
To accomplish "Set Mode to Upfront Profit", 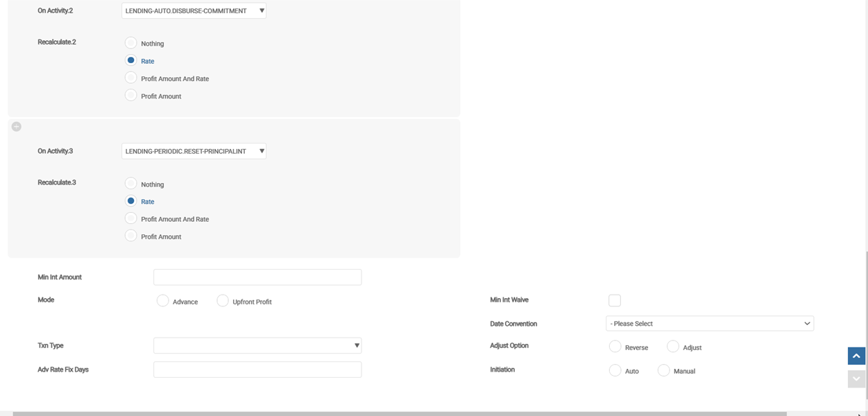I will 223,301.
